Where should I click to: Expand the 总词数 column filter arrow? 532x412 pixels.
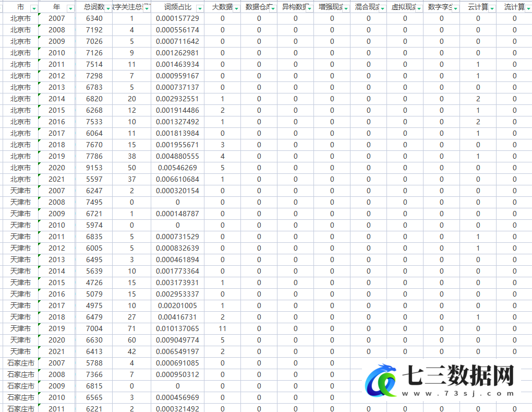click(x=108, y=8)
